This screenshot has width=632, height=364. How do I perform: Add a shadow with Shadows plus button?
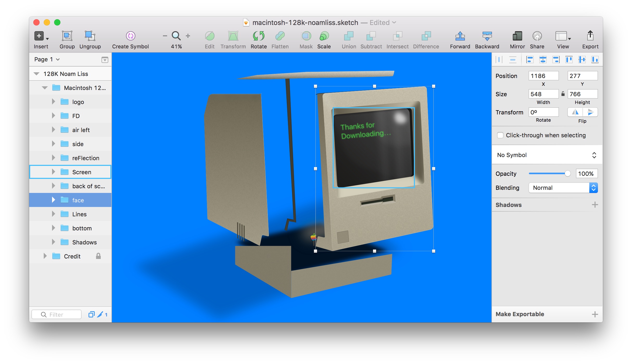[x=595, y=205]
